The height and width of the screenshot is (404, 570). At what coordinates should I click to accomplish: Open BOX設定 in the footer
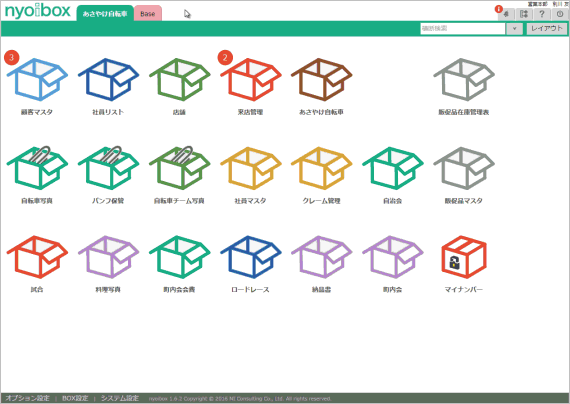tap(75, 398)
